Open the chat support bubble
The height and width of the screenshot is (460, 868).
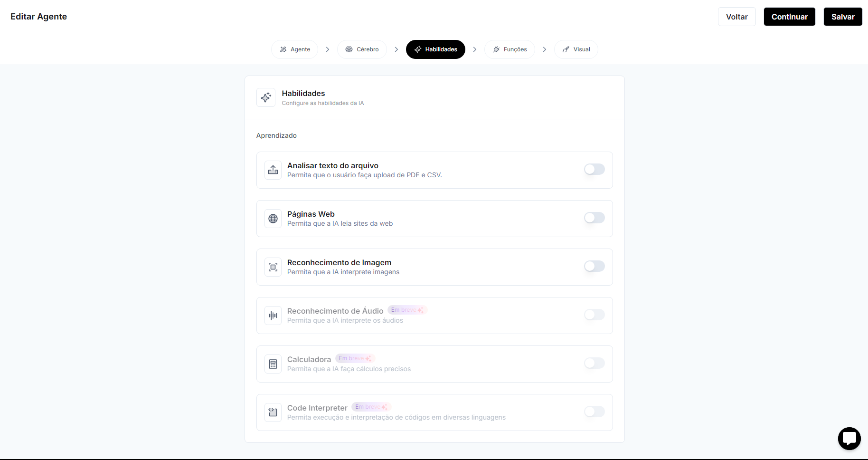tap(849, 439)
